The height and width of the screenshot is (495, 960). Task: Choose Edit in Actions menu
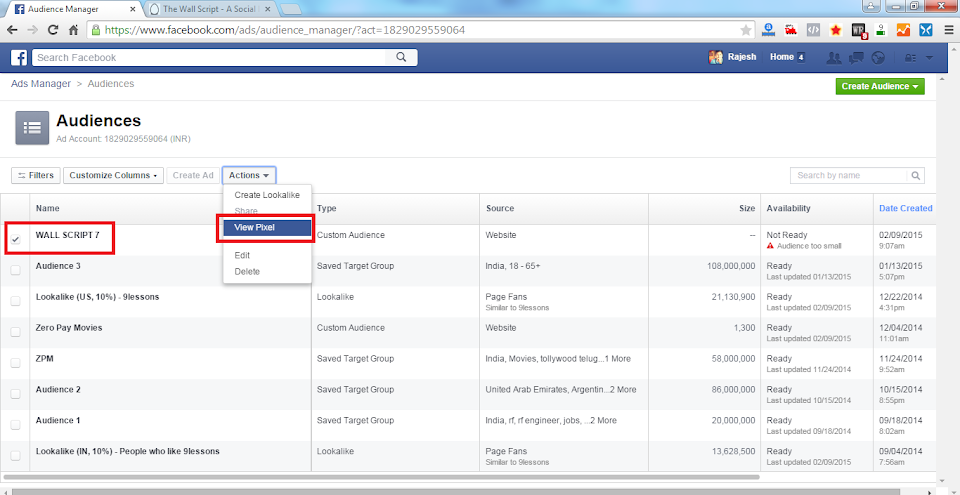click(268, 255)
